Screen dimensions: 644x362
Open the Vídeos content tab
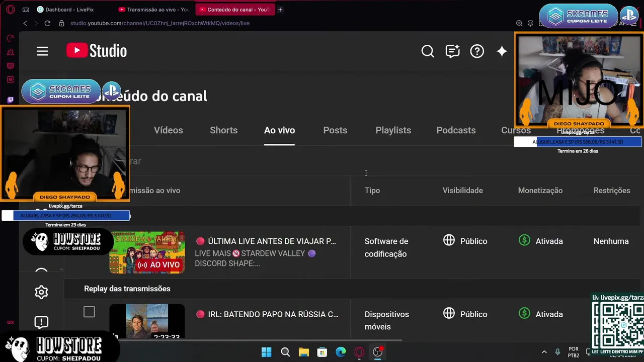point(169,130)
